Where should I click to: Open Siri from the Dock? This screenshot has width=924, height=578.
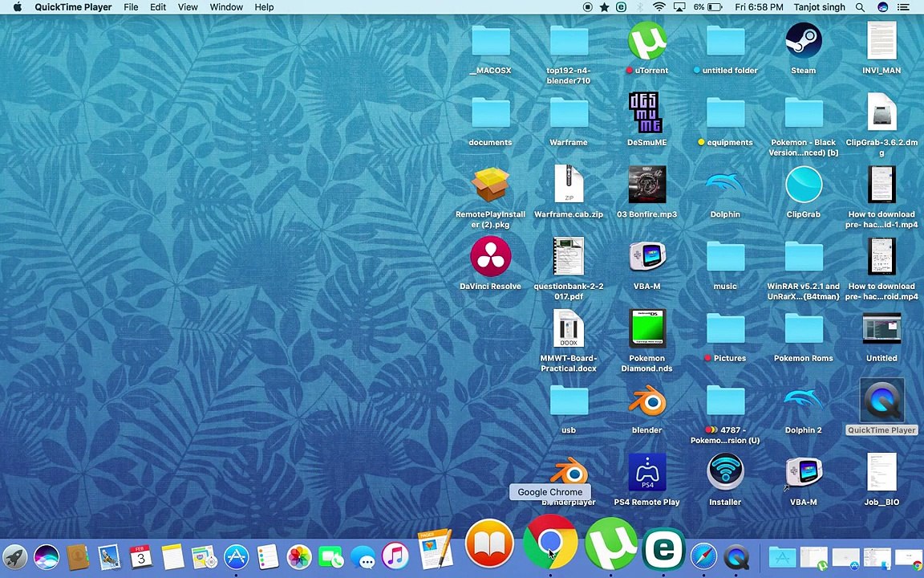pyautogui.click(x=46, y=557)
